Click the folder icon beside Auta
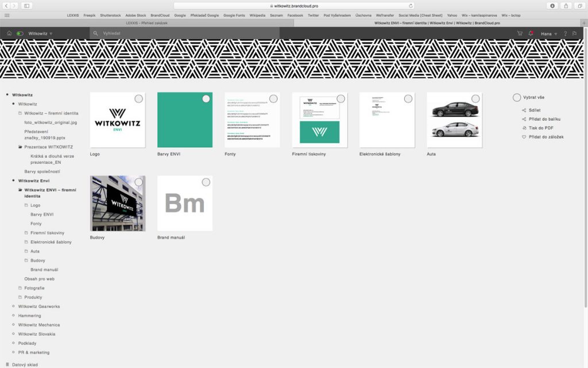588x368 pixels. click(26, 251)
